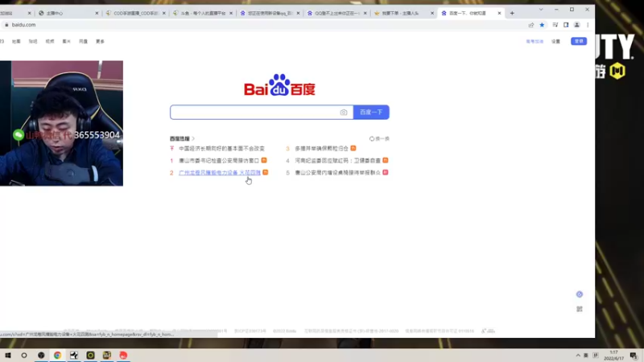644x362 pixels.
Task: Open a new browser tab with plus
Action: point(512,13)
